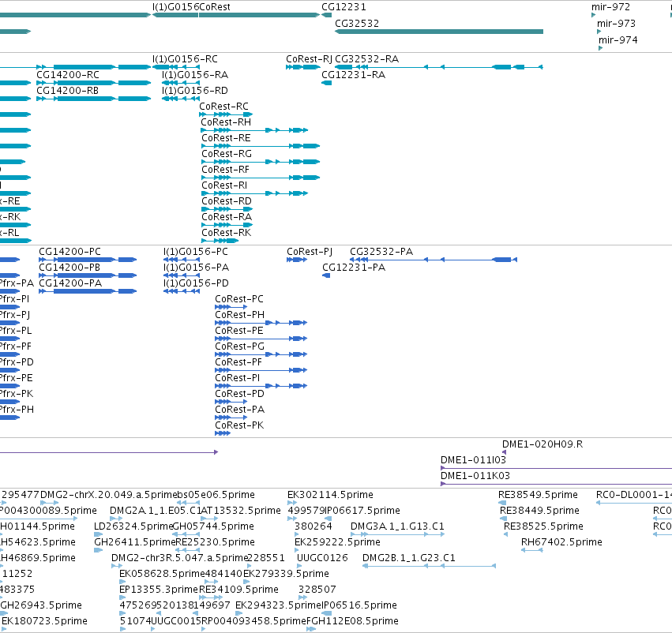Open the CoRest-RA transcript label

coord(227,217)
